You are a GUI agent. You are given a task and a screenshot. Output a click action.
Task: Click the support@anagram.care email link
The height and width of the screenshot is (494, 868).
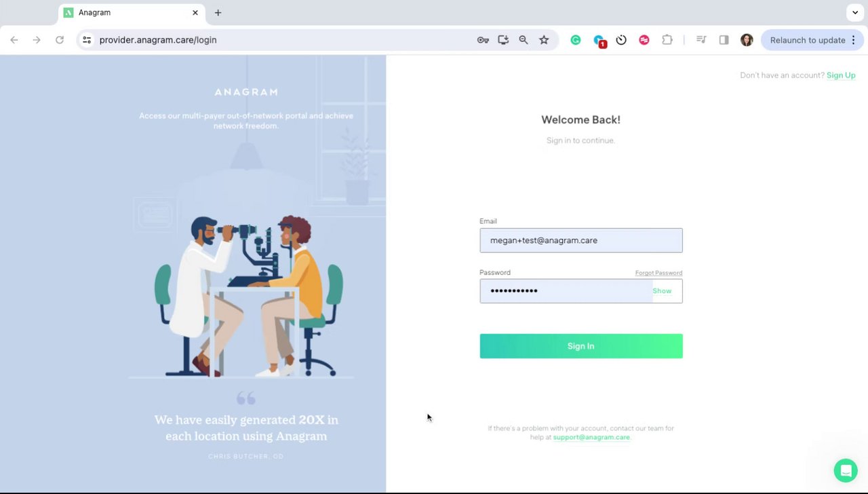click(x=591, y=437)
